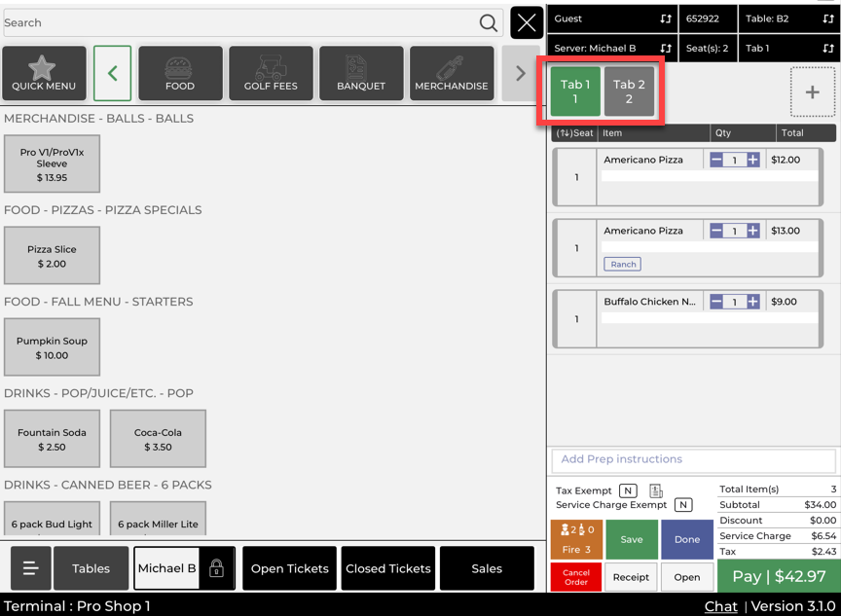The image size is (841, 616).
Task: Toggle the Tax Exempt N box
Action: pyautogui.click(x=628, y=491)
